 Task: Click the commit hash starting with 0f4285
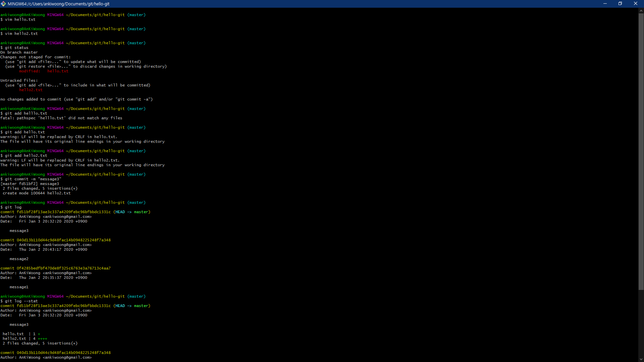tap(64, 268)
